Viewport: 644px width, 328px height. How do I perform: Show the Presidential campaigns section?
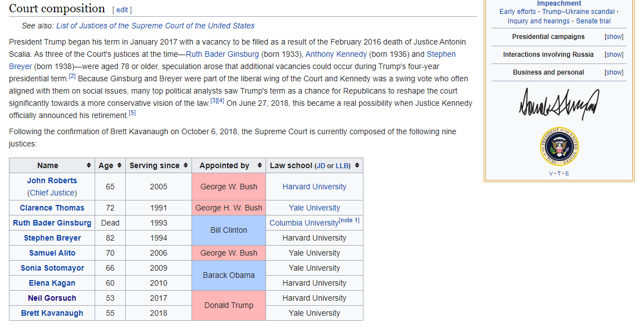coord(613,37)
